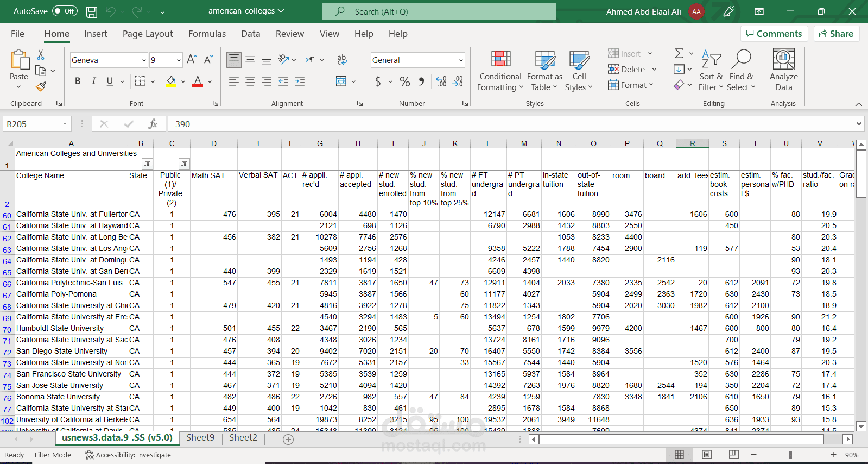Click the Merge & Center icon
The height and width of the screenshot is (464, 868).
[x=341, y=81]
